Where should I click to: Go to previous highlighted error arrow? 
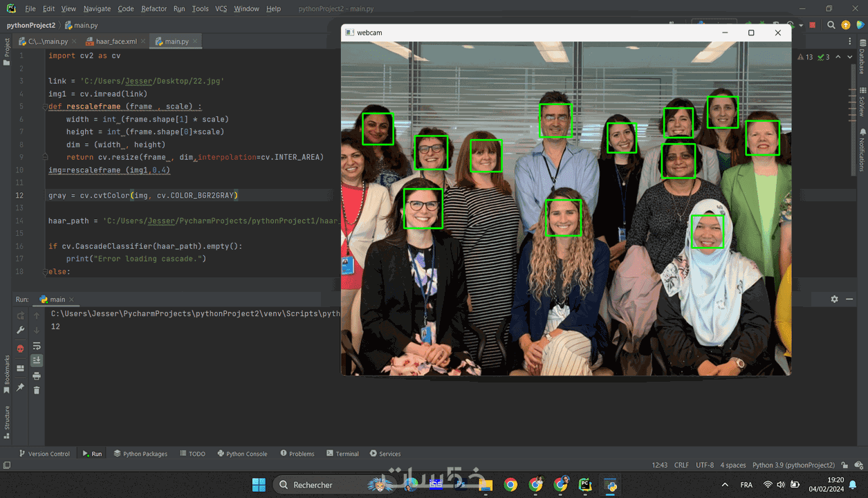tap(838, 57)
